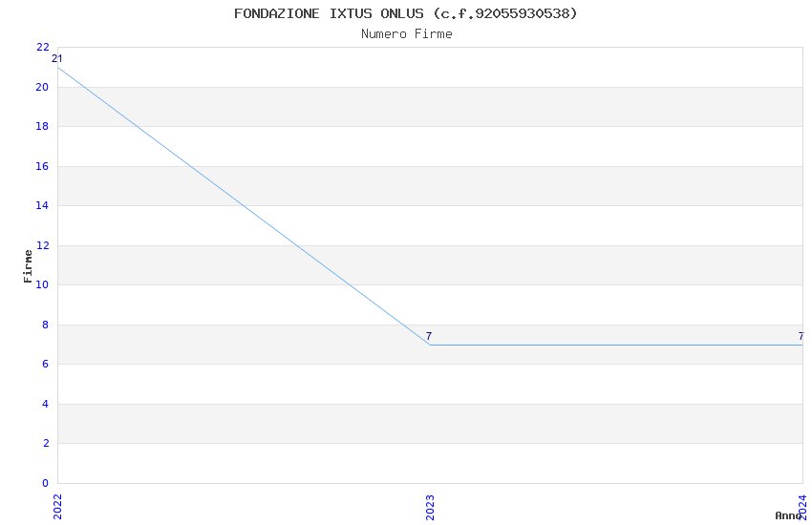
Task: Click the data label 21 at 2022
Action: click(x=57, y=58)
